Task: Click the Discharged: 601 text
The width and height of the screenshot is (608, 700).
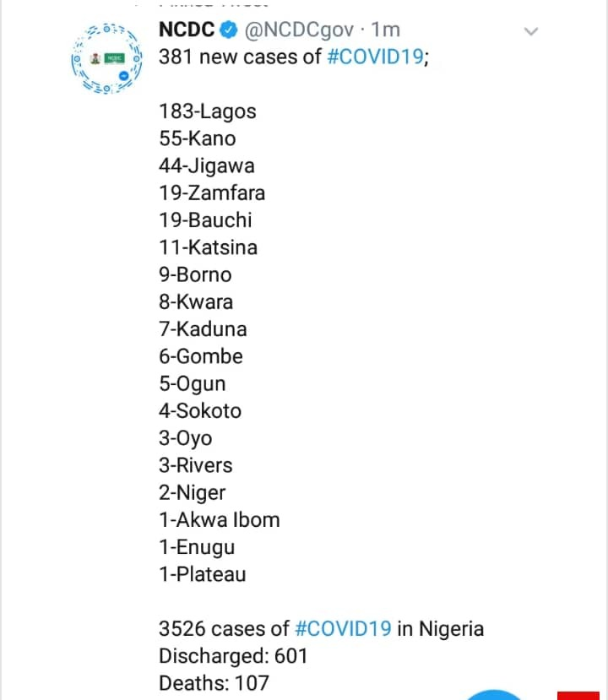Action: (233, 655)
